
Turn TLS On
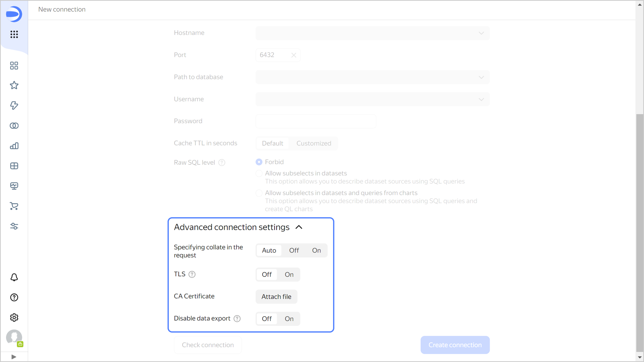tap(289, 275)
